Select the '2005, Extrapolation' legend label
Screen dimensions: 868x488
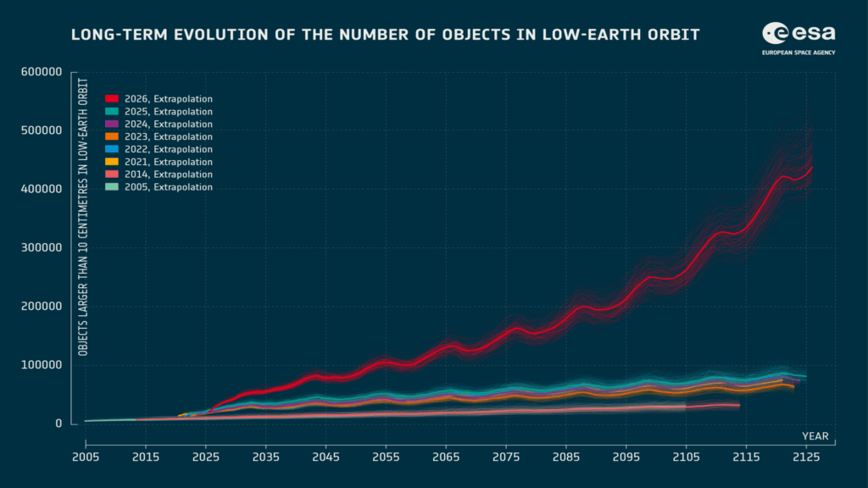point(169,187)
